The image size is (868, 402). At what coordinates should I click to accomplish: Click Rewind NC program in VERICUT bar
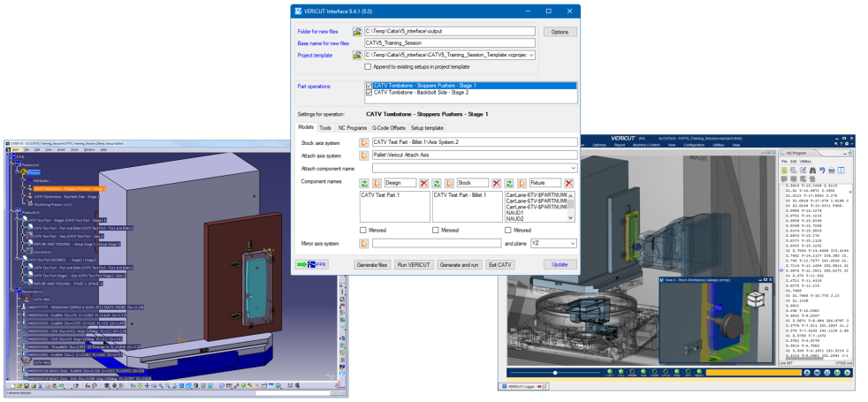click(817, 373)
